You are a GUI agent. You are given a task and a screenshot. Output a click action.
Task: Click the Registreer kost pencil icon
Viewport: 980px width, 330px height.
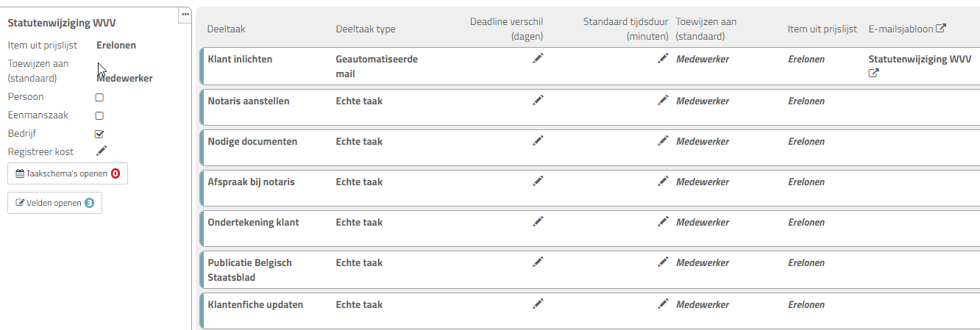coord(102,151)
